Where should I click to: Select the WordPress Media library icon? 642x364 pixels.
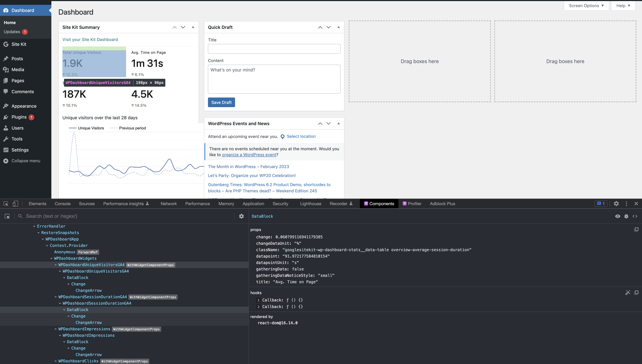(6, 70)
